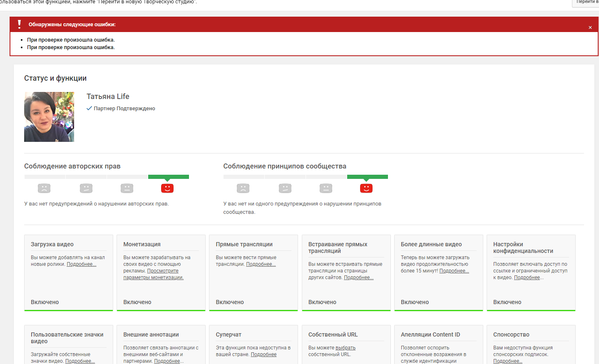
Task: Click the red happy face under community guidelines
Action: click(x=366, y=188)
